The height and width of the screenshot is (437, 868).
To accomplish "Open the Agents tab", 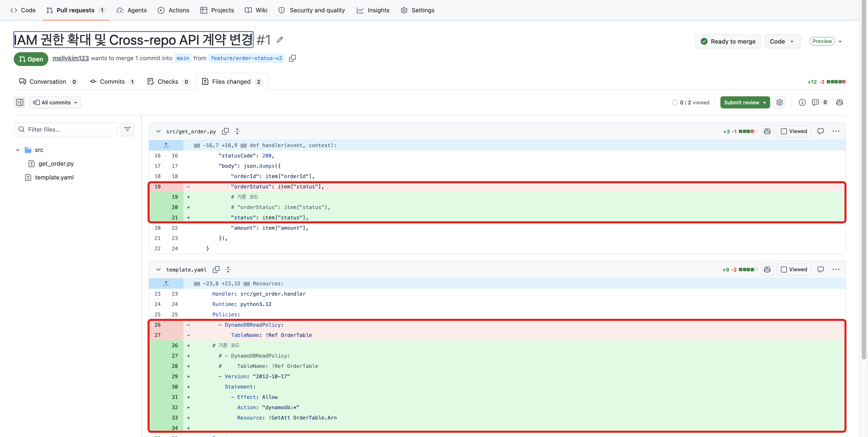I will click(132, 10).
